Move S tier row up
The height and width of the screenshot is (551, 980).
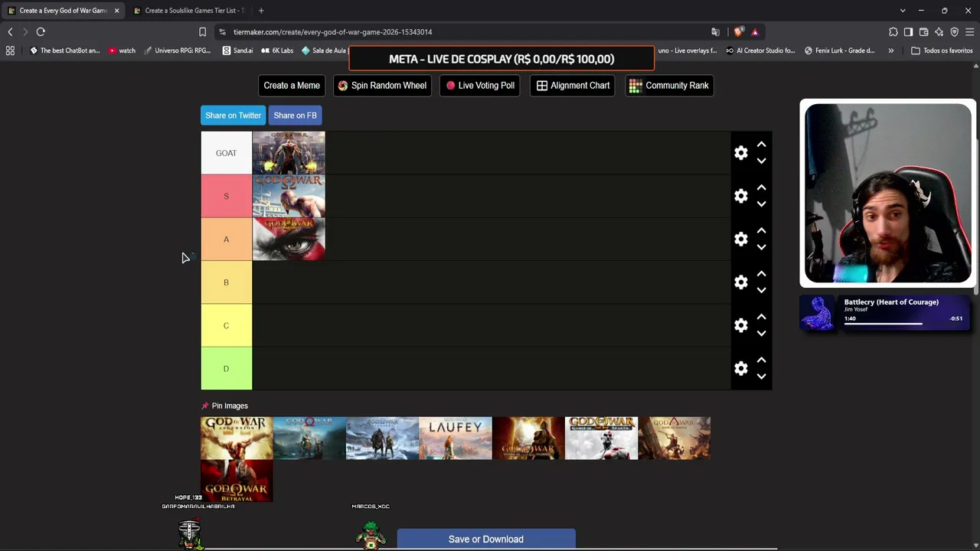(761, 187)
